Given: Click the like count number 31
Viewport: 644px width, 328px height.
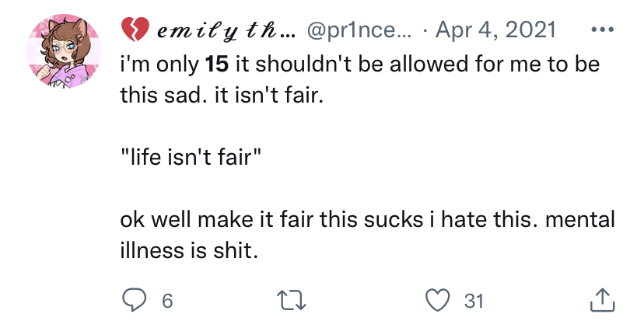Looking at the screenshot, I should point(474,301).
